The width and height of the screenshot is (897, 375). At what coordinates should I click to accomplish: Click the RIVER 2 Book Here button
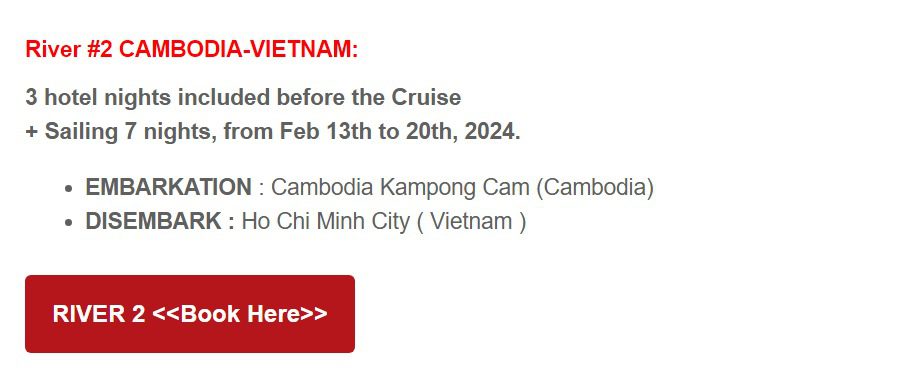pyautogui.click(x=190, y=314)
